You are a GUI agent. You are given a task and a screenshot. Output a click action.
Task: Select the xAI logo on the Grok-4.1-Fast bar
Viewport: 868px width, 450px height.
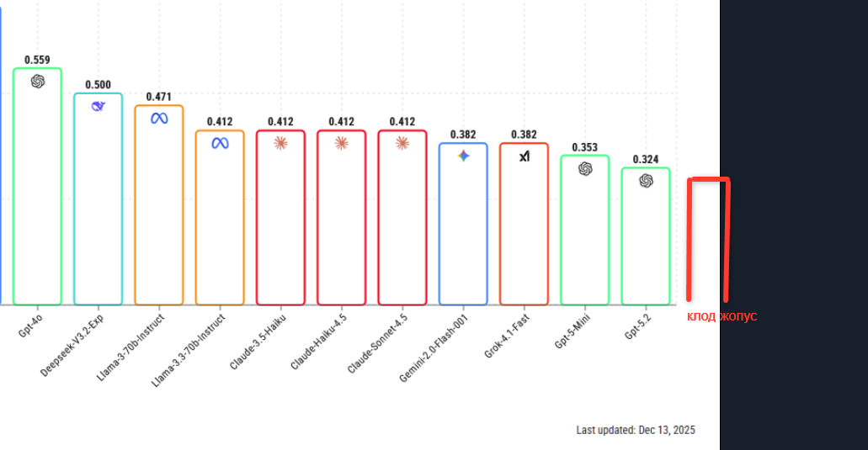524,156
